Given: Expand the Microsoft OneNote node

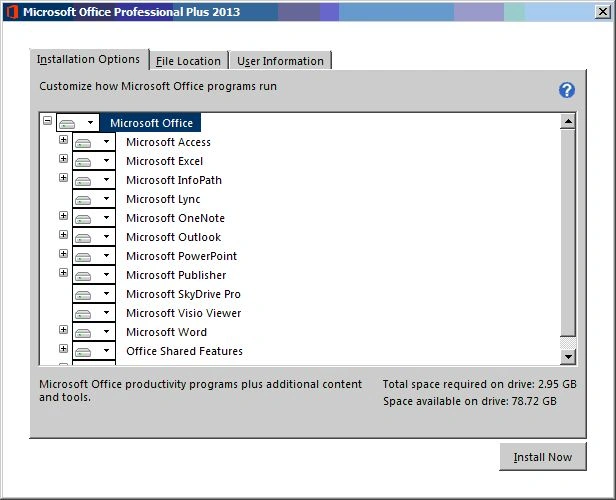Looking at the screenshot, I should 63,215.
